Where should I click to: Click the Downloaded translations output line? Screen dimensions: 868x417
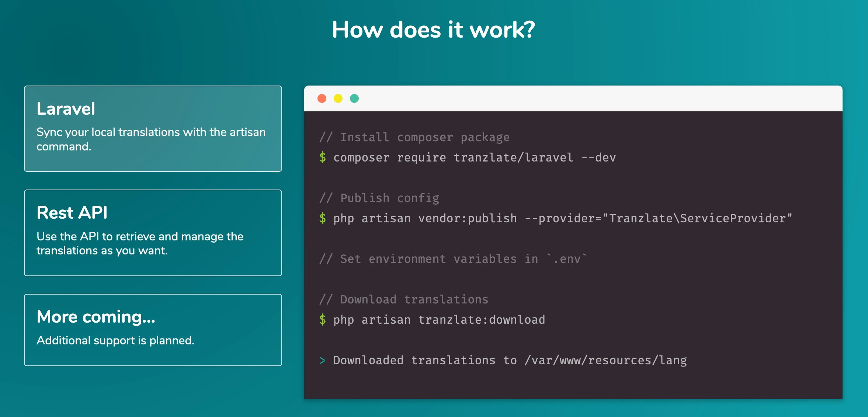(x=510, y=360)
